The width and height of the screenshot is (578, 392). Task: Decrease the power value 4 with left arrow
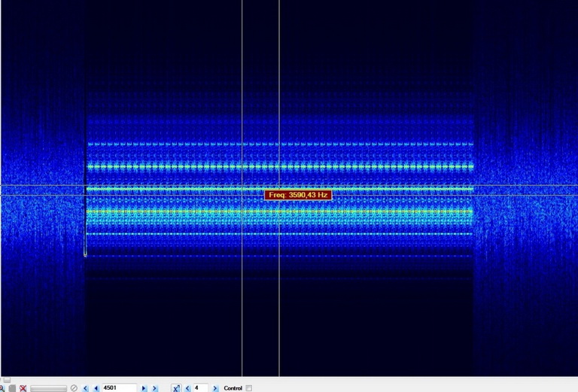(x=187, y=388)
